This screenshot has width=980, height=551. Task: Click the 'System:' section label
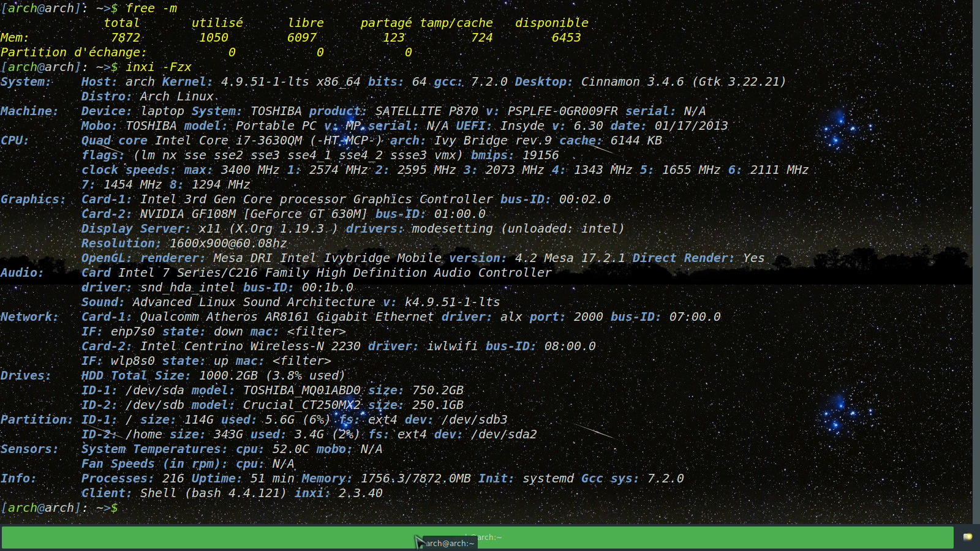(x=26, y=82)
